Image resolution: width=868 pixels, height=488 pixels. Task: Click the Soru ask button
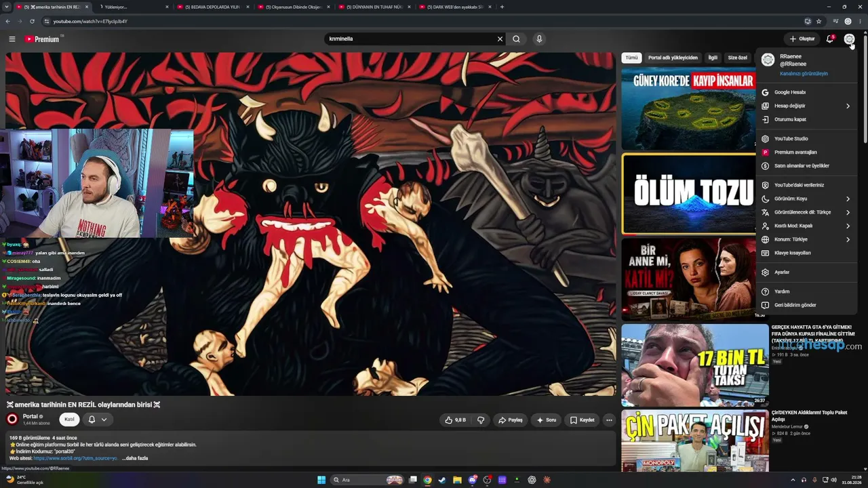coord(546,420)
